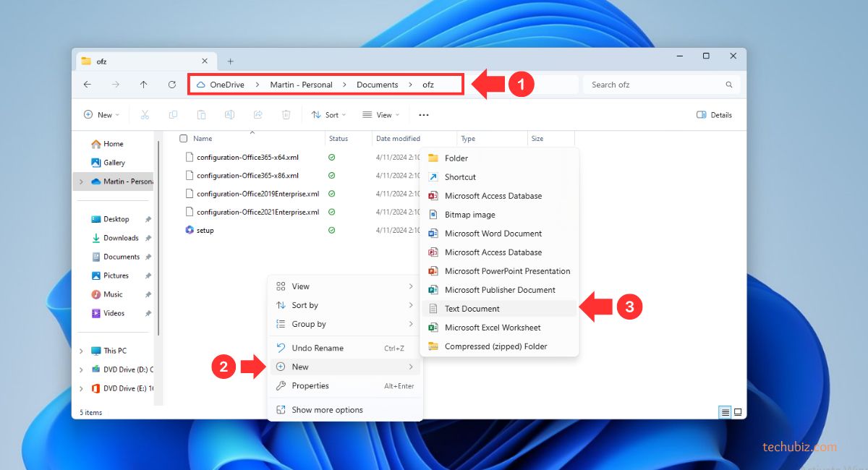The height and width of the screenshot is (470, 868).
Task: Go up one folder level
Action: point(144,85)
